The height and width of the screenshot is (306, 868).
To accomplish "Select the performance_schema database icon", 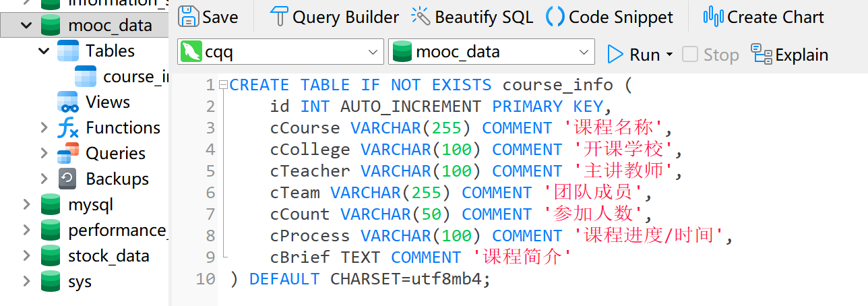I will [51, 231].
